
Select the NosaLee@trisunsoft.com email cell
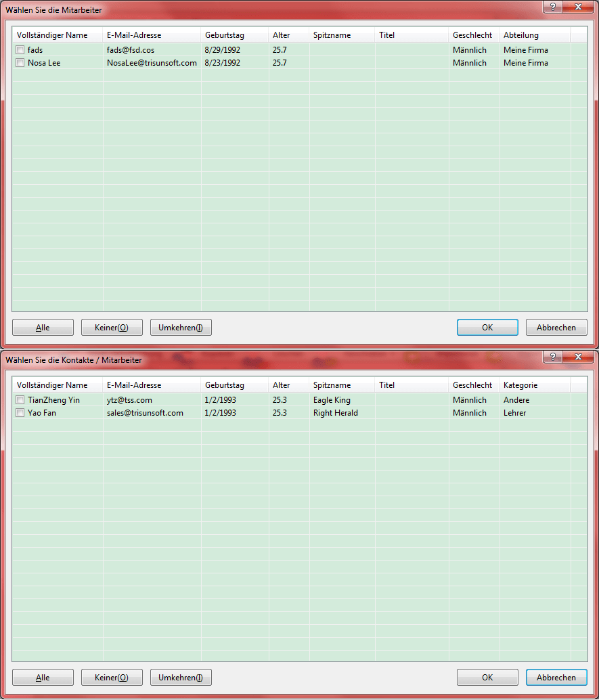[x=152, y=63]
